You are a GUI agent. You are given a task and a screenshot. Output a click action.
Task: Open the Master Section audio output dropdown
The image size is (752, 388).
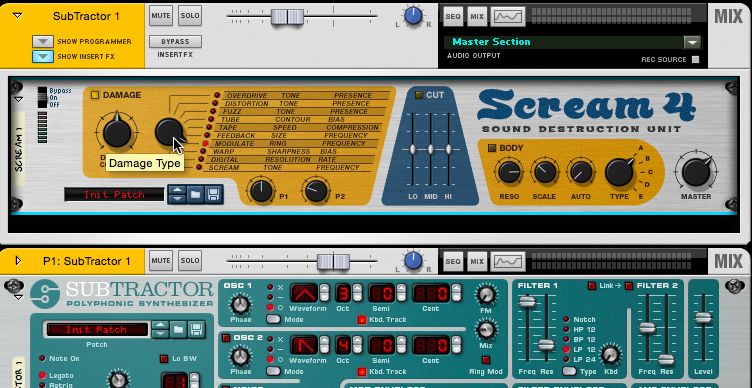[x=692, y=42]
